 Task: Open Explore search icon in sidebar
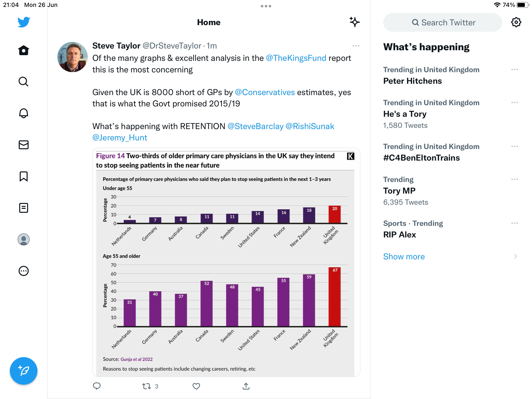pos(24,82)
